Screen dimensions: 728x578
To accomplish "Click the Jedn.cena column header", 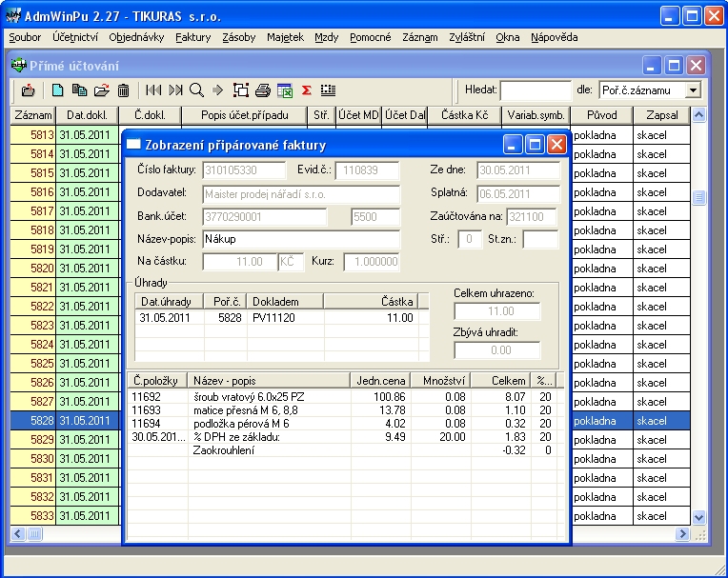I will coord(381,381).
